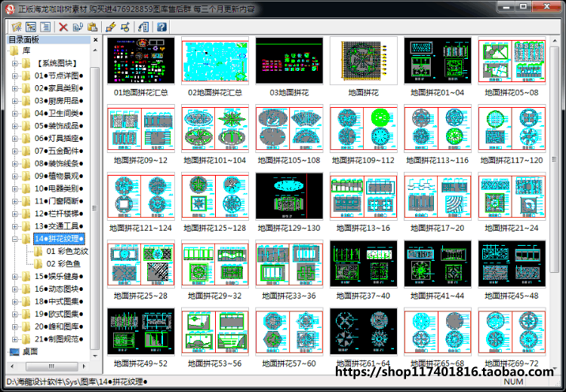Screen dimensions: 566x392
Task: Select the 桌面 item in tree
Action: point(30,351)
